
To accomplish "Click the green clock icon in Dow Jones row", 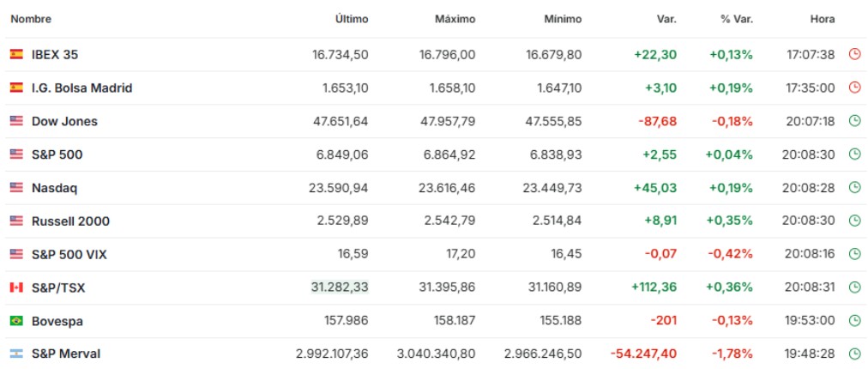I will tap(853, 121).
